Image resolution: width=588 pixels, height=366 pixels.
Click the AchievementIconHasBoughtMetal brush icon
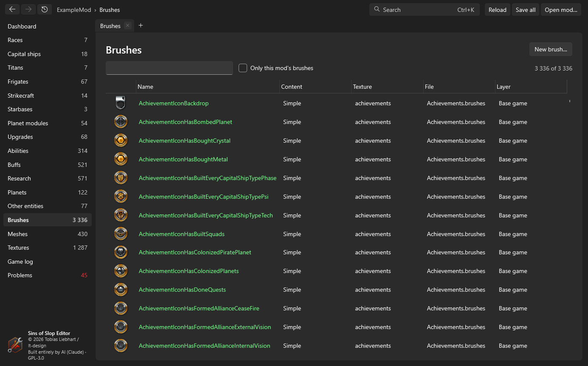tap(121, 159)
